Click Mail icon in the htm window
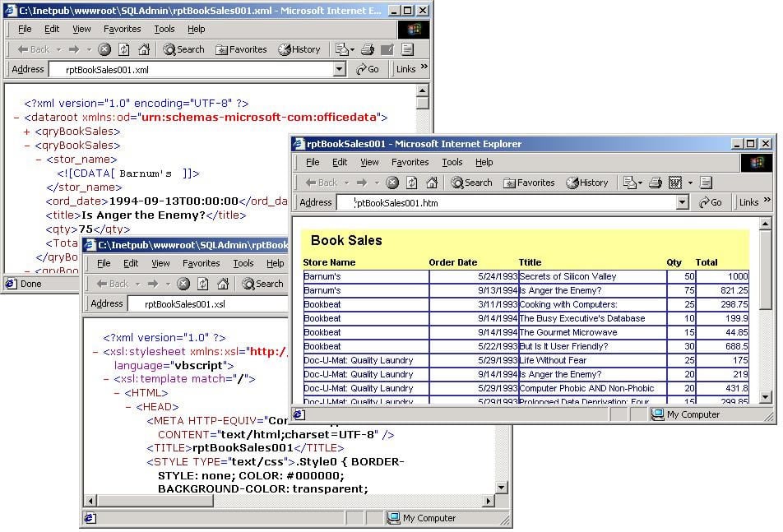Viewport: 783px width, 532px height. (632, 183)
